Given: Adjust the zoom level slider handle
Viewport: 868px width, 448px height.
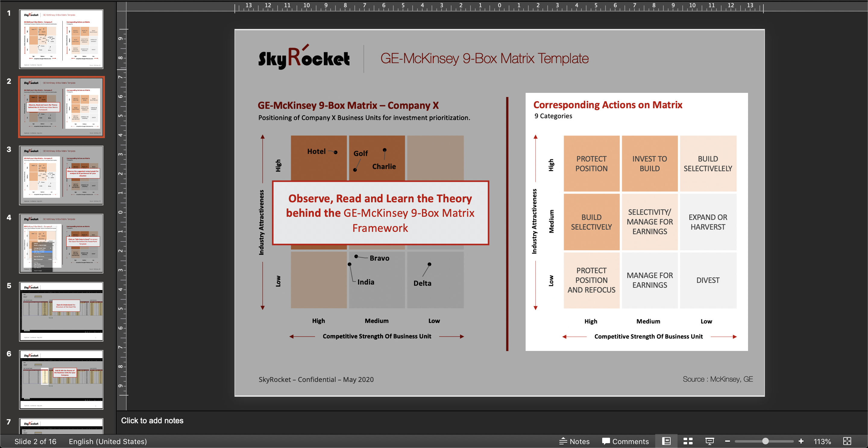Looking at the screenshot, I should [x=765, y=441].
